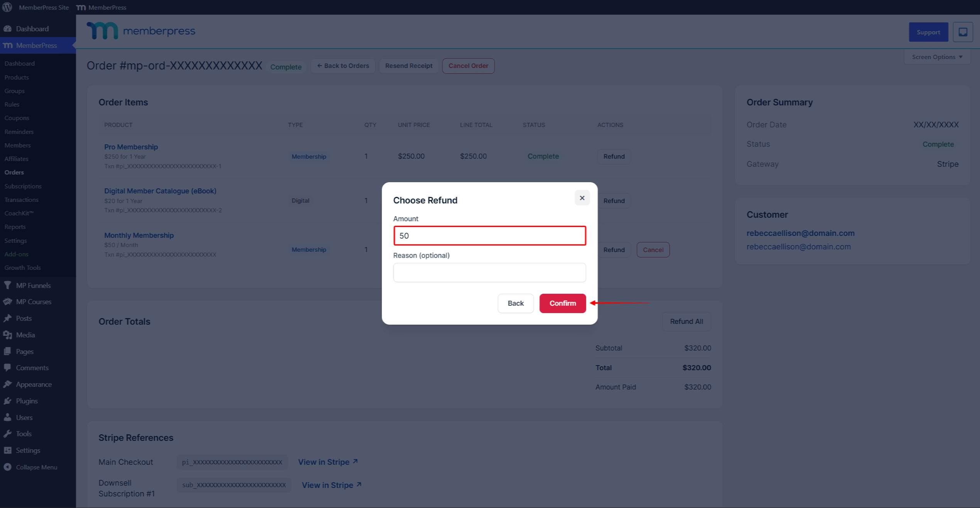Open Subscriptions in MemberPress submenu
Screen dimensions: 980x508
[x=23, y=186]
